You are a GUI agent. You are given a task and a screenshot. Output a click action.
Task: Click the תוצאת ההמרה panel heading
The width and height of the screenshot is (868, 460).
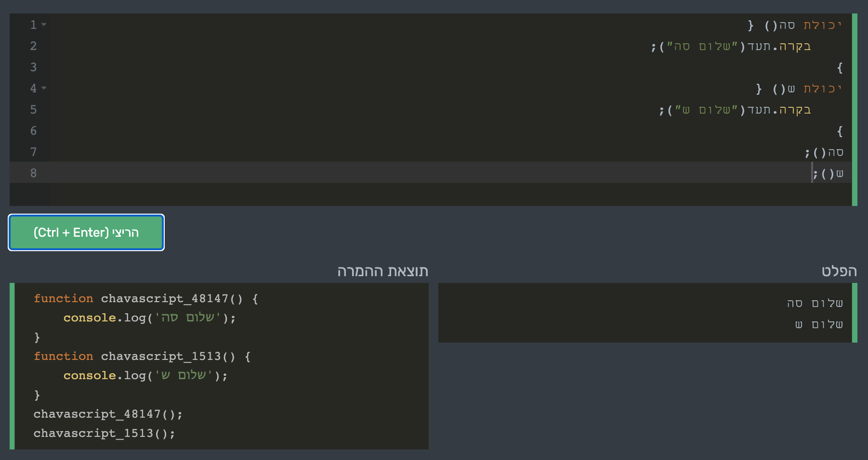383,271
